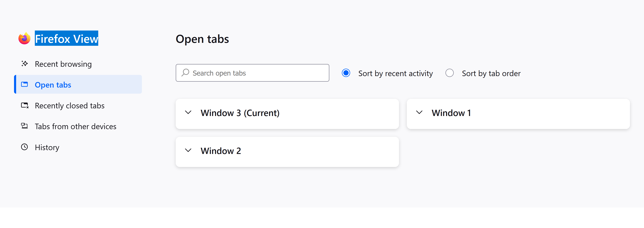Select Sort by tab order radio button
The height and width of the screenshot is (228, 644).
tap(449, 73)
